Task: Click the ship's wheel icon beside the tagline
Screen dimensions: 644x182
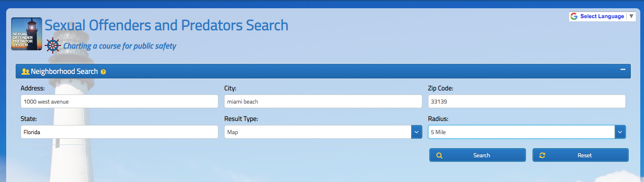Action: pyautogui.click(x=53, y=46)
